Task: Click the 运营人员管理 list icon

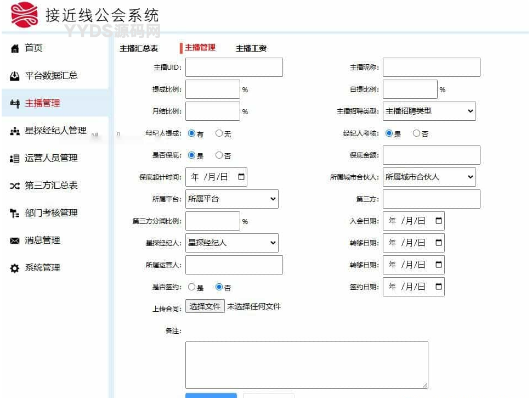Action: tap(15, 159)
